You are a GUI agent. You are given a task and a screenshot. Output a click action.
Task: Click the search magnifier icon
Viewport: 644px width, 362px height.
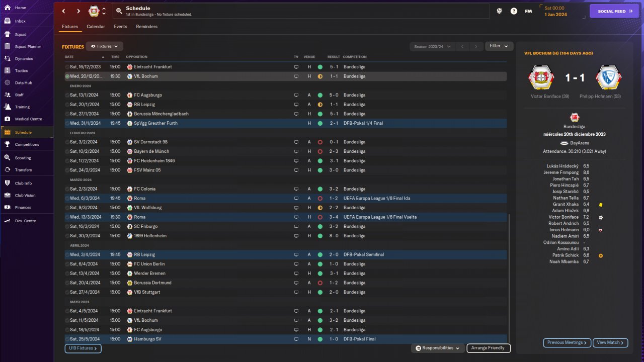(x=119, y=11)
